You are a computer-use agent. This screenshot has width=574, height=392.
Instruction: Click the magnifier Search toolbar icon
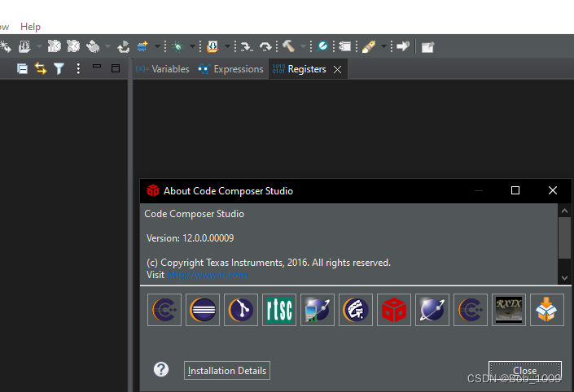coord(322,46)
